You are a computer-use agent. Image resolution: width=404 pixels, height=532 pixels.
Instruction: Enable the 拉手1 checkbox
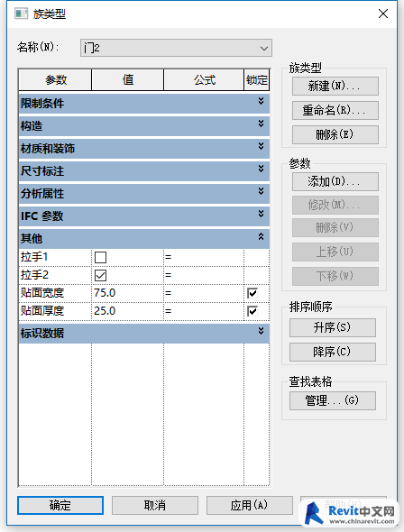coord(100,257)
